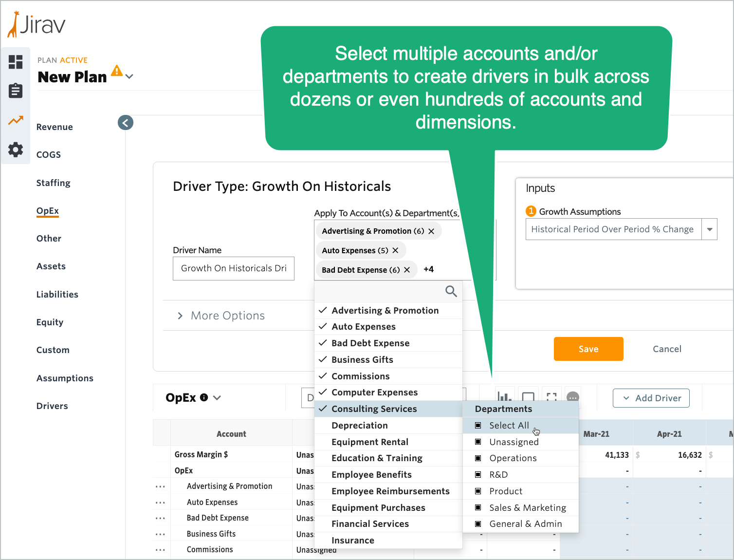Collapse the sidebar with the arrow button

click(x=126, y=123)
